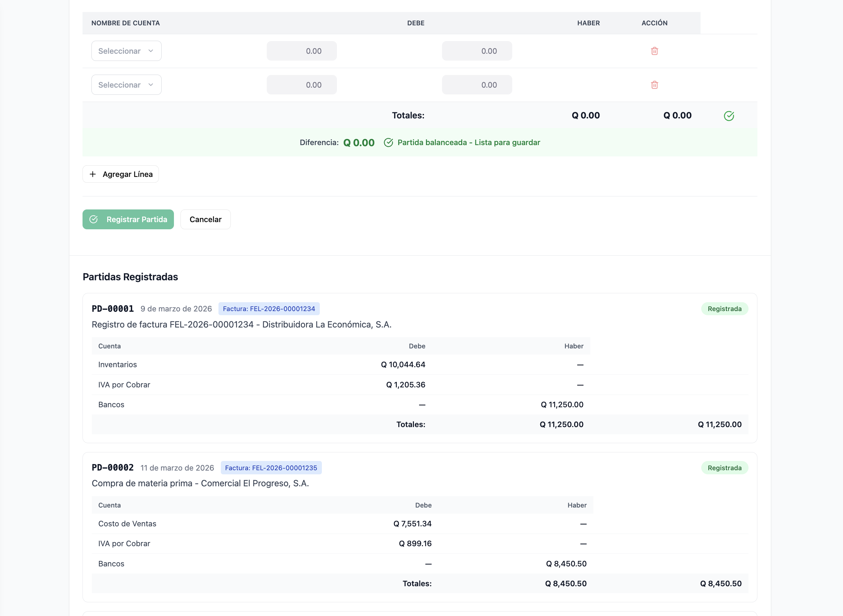Open invoice tag FEL-2026-00001234

click(x=269, y=309)
